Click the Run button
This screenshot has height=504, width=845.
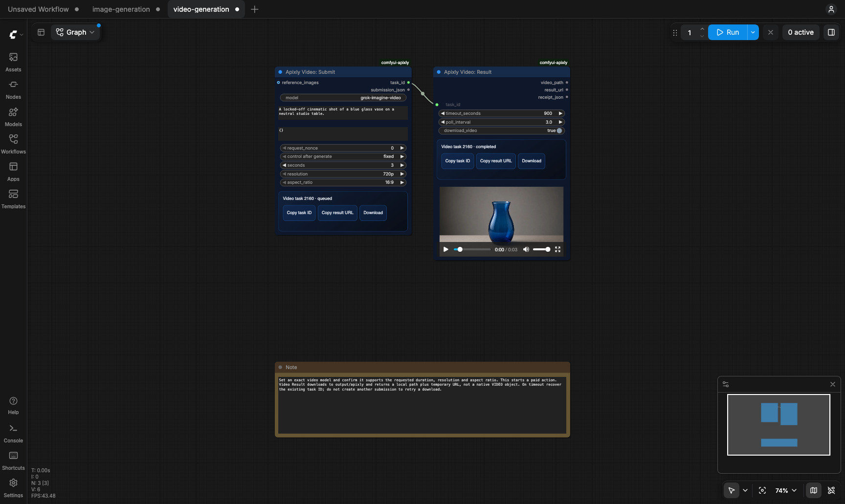(728, 32)
